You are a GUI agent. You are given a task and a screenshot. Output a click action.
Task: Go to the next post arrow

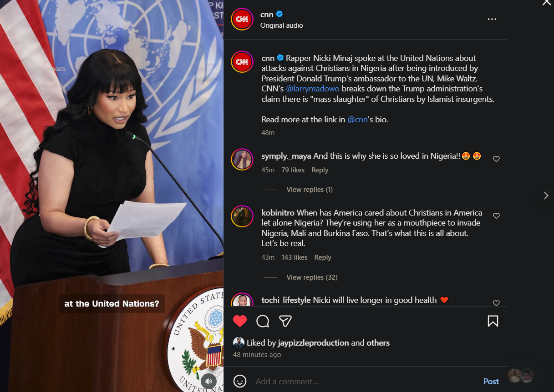(x=546, y=196)
